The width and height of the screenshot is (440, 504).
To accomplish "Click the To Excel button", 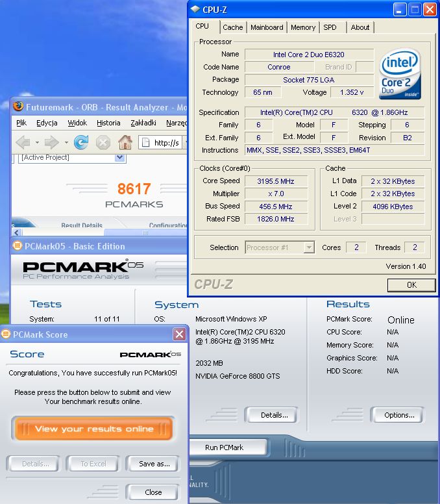I will point(93,464).
